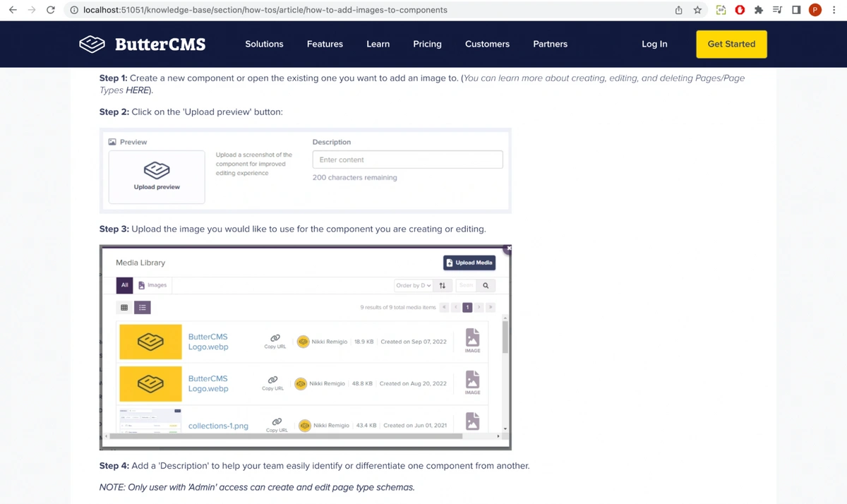Image resolution: width=847 pixels, height=504 pixels.
Task: Toggle the browser side panel icon
Action: [x=795, y=10]
